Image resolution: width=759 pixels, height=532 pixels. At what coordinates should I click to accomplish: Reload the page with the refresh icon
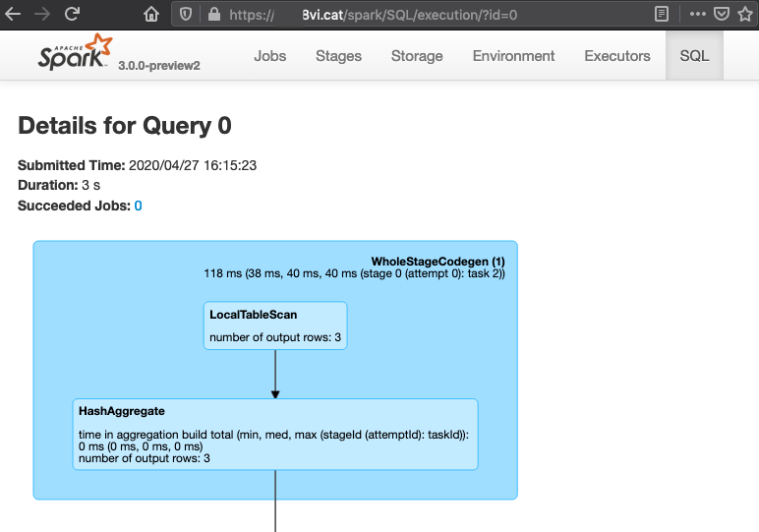72,14
